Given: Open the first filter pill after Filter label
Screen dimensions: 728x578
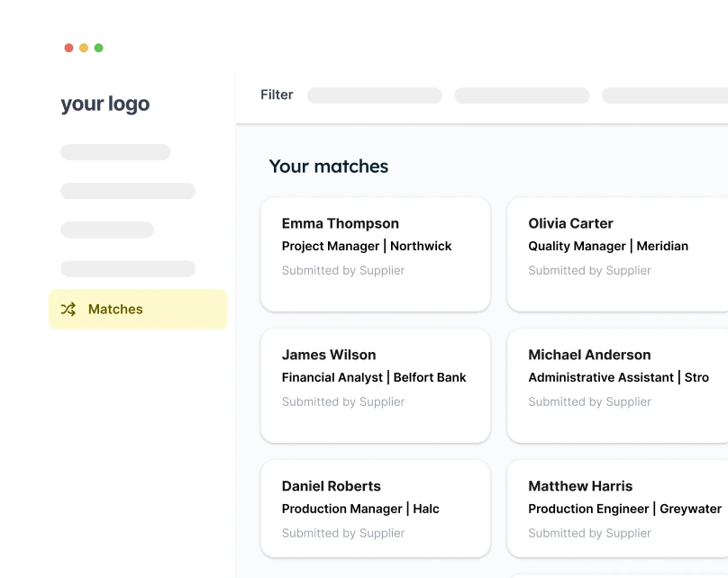Looking at the screenshot, I should tap(375, 95).
